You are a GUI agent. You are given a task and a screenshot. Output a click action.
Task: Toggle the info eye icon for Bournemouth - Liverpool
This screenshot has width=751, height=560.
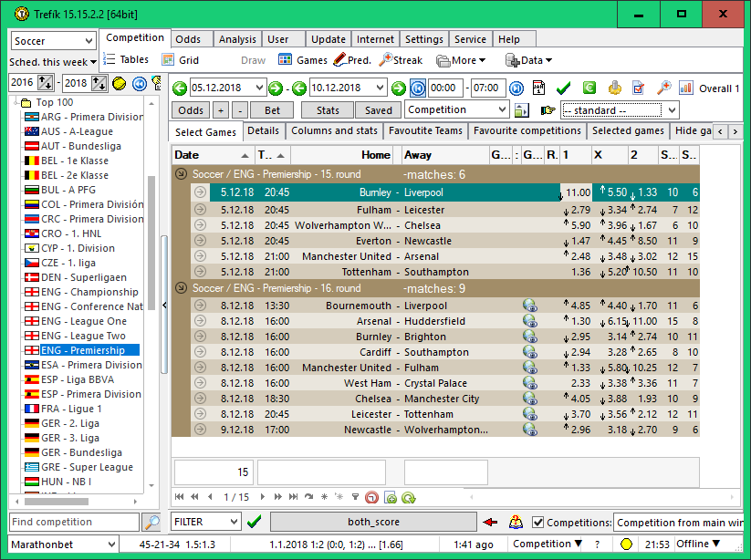tap(529, 306)
